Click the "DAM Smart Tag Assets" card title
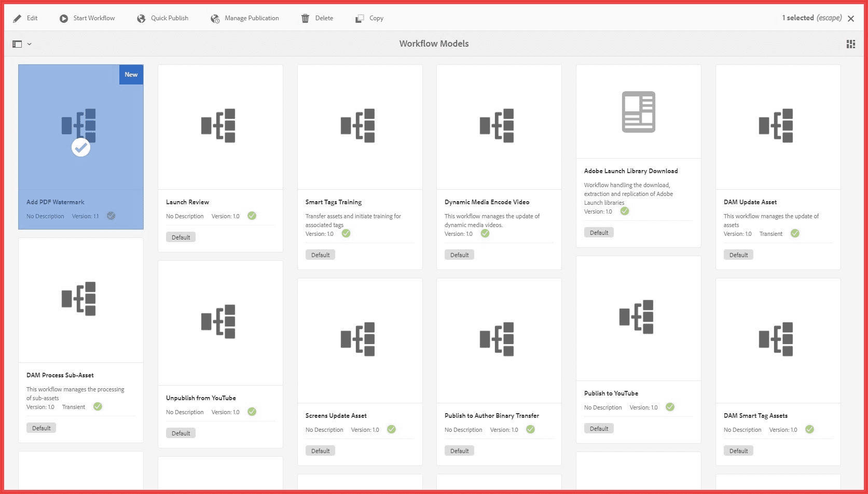Image resolution: width=868 pixels, height=494 pixels. (x=755, y=416)
